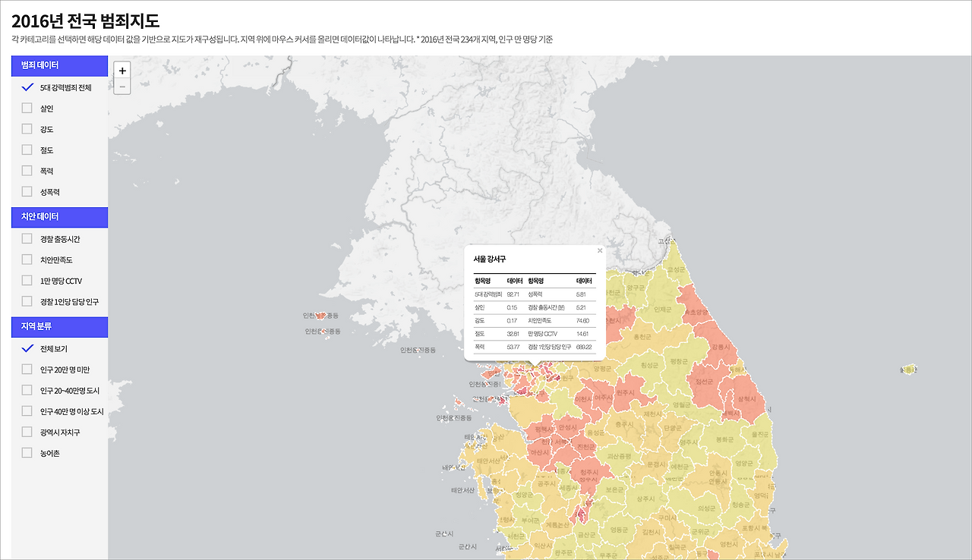Uncheck the 전체 보기 checkbox
The height and width of the screenshot is (560, 972).
click(27, 348)
